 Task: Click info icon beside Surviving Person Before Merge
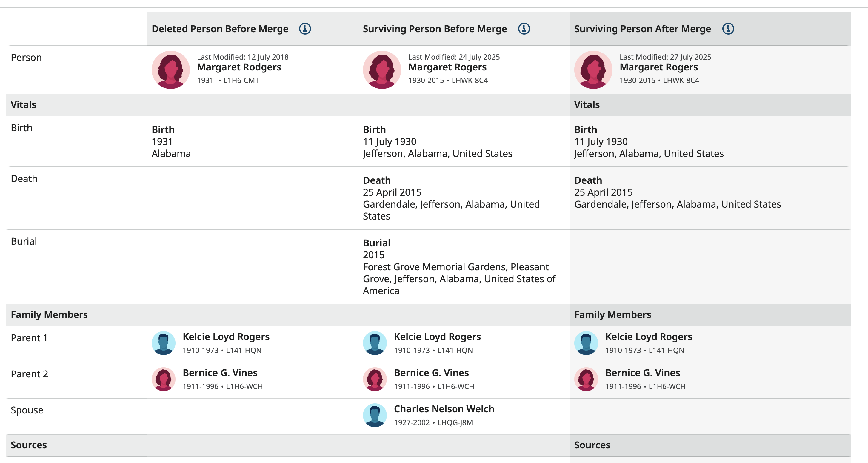(x=524, y=29)
